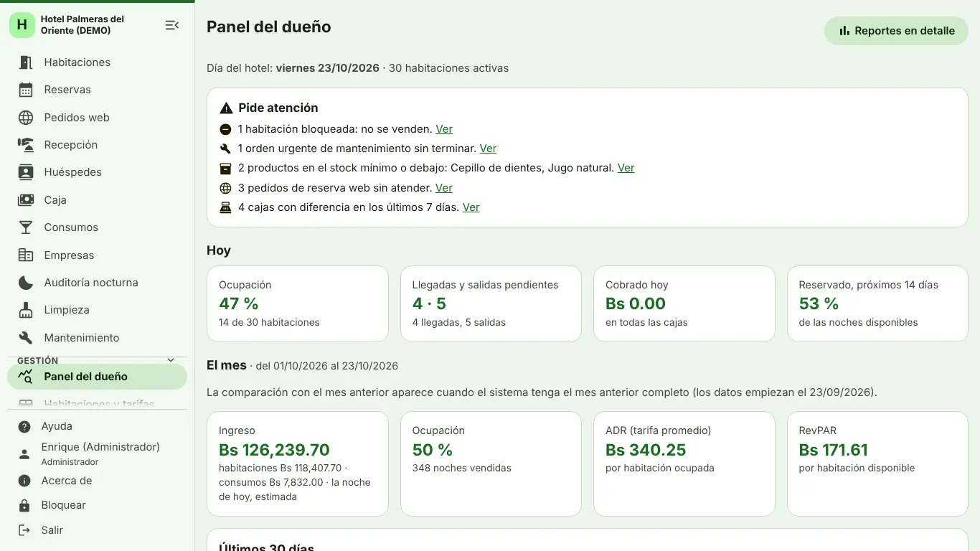
Task: Click Ver link for habitación bloqueada
Action: click(x=444, y=129)
